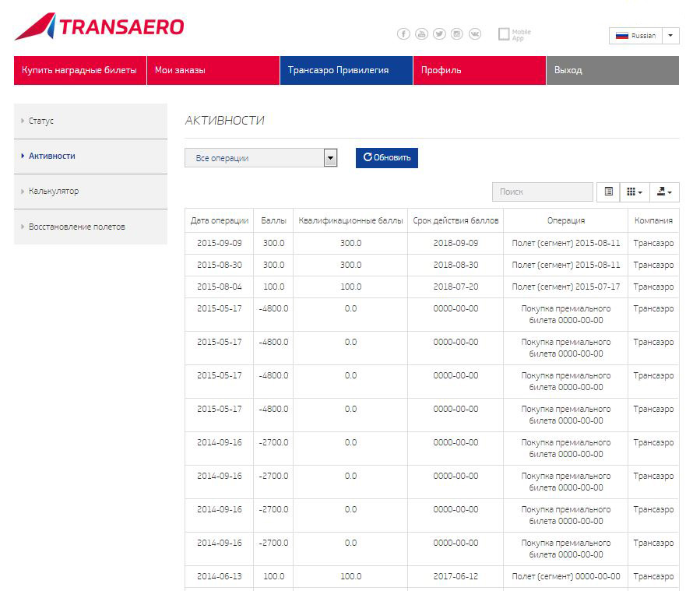Click Полет (сегмент) cell dated 2015-09-09
Viewport: 700px width, 591px height.
pos(565,243)
